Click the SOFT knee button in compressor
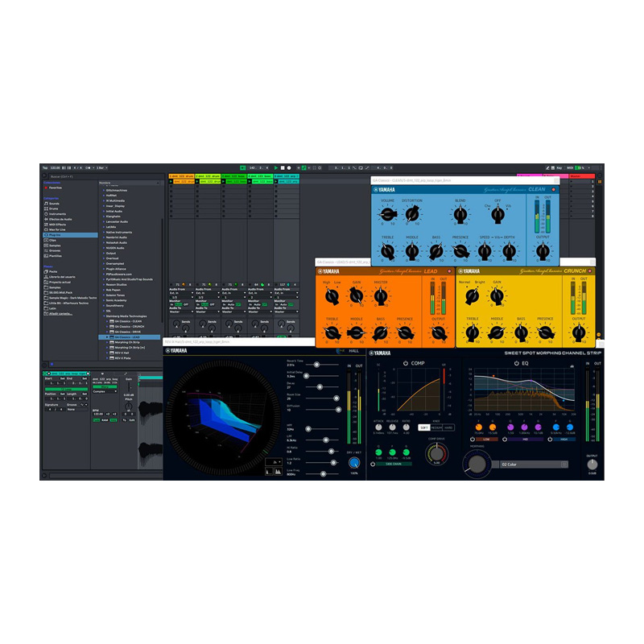 424,427
